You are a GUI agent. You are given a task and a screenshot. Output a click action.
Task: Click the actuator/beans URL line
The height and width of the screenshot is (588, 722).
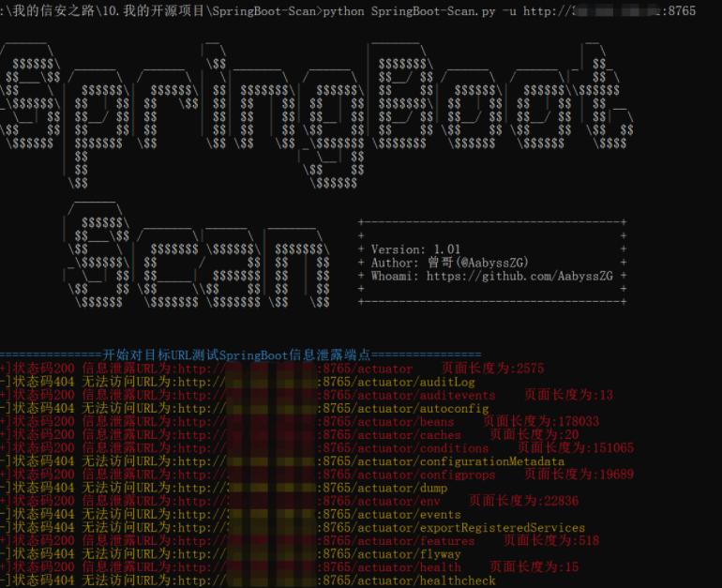pos(299,422)
